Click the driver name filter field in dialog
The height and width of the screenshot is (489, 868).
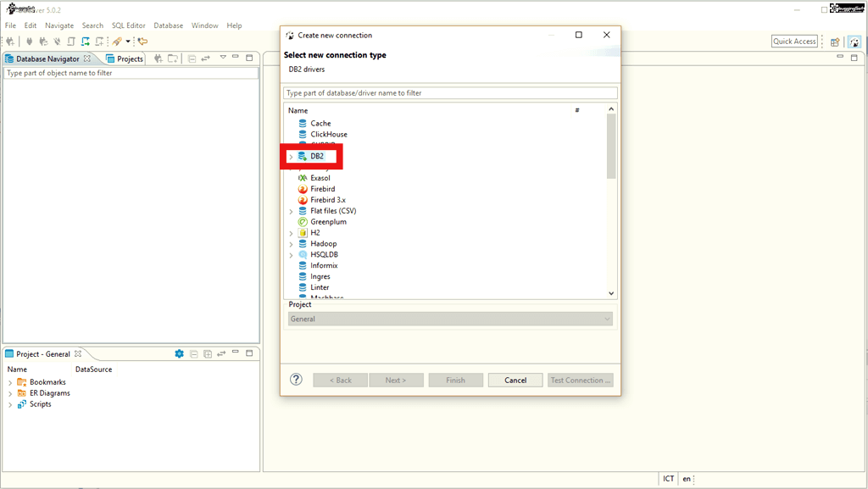[450, 93]
